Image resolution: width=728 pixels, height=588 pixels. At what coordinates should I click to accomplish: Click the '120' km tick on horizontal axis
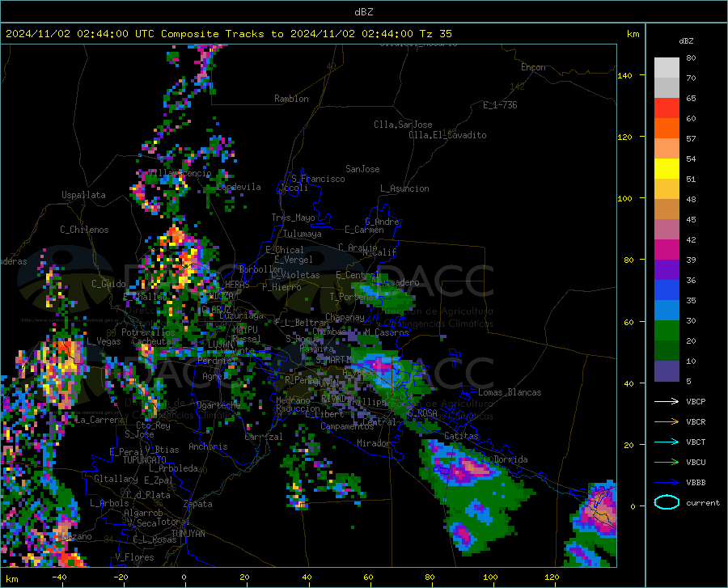point(552,577)
